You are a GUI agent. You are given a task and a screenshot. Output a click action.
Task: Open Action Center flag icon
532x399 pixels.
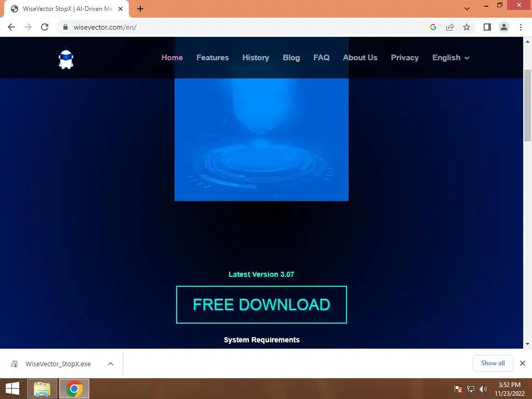click(458, 389)
